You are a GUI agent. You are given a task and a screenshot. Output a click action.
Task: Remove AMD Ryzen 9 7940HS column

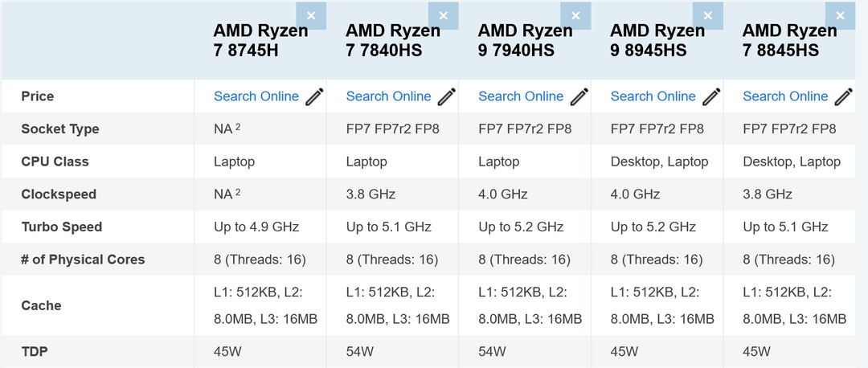575,16
